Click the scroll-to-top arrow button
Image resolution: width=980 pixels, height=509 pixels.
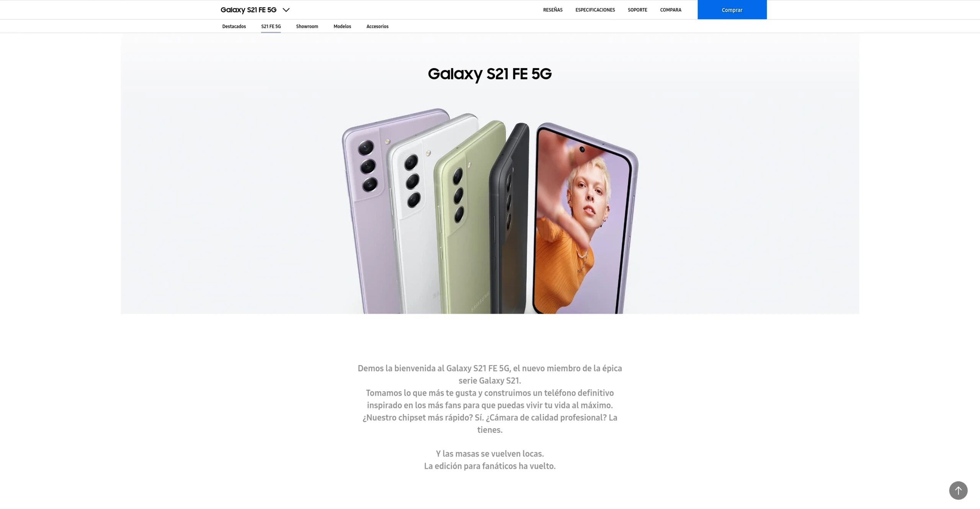click(x=958, y=490)
